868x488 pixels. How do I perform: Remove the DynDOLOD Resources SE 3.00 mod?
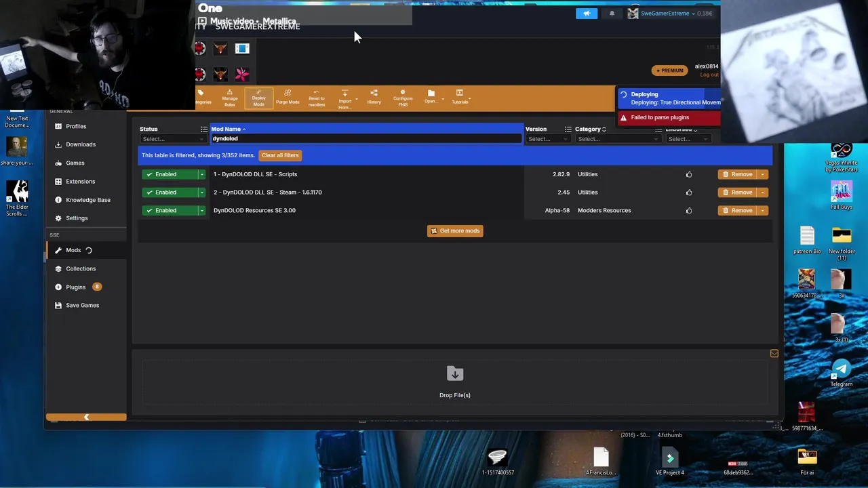(738, 211)
